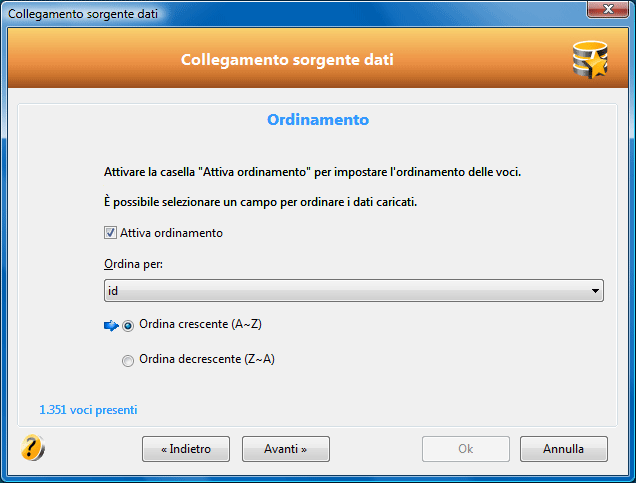Click the orange Collegamento sorgente dati banner
The height and width of the screenshot is (483, 636).
coord(318,58)
